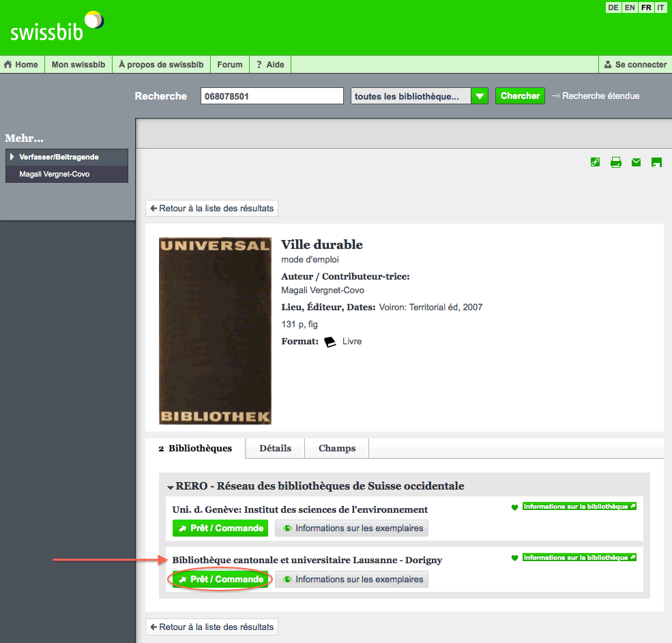Switch language to English (EN)
Image resolution: width=672 pixels, height=643 pixels.
tap(630, 8)
